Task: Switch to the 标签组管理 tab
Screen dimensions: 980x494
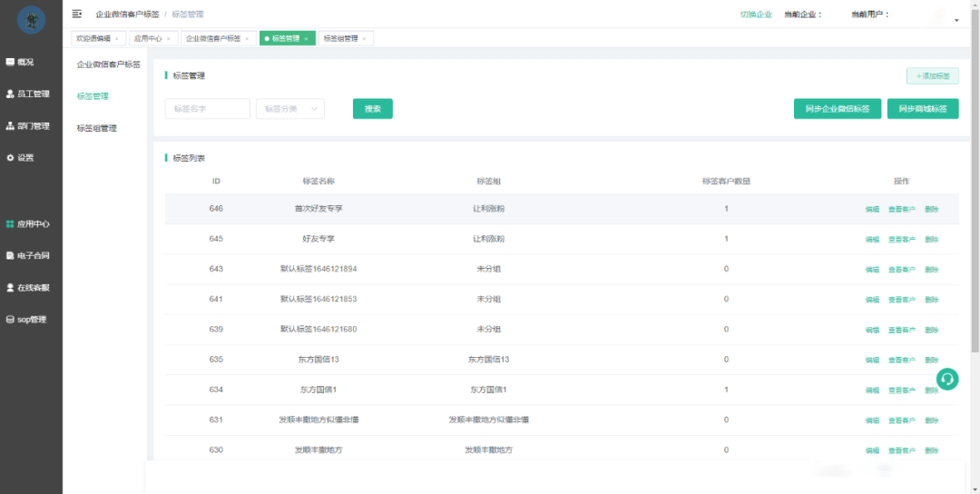Action: pyautogui.click(x=340, y=39)
